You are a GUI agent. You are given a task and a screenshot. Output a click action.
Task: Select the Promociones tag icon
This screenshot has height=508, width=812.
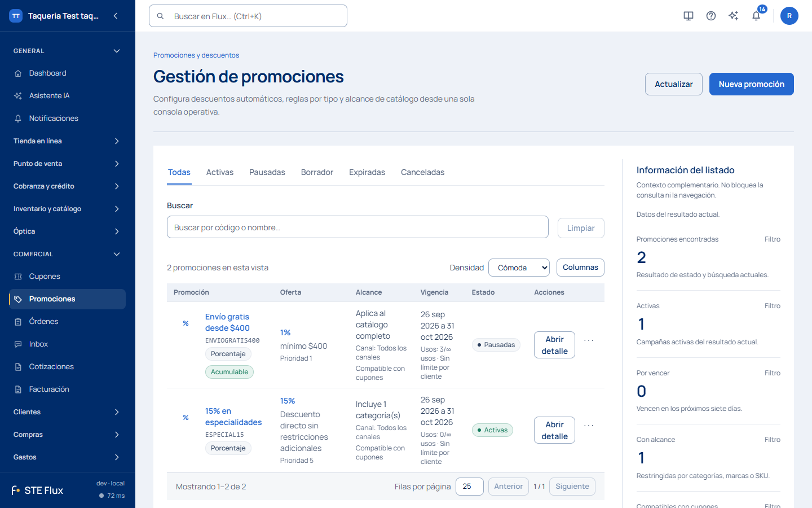pos(18,299)
